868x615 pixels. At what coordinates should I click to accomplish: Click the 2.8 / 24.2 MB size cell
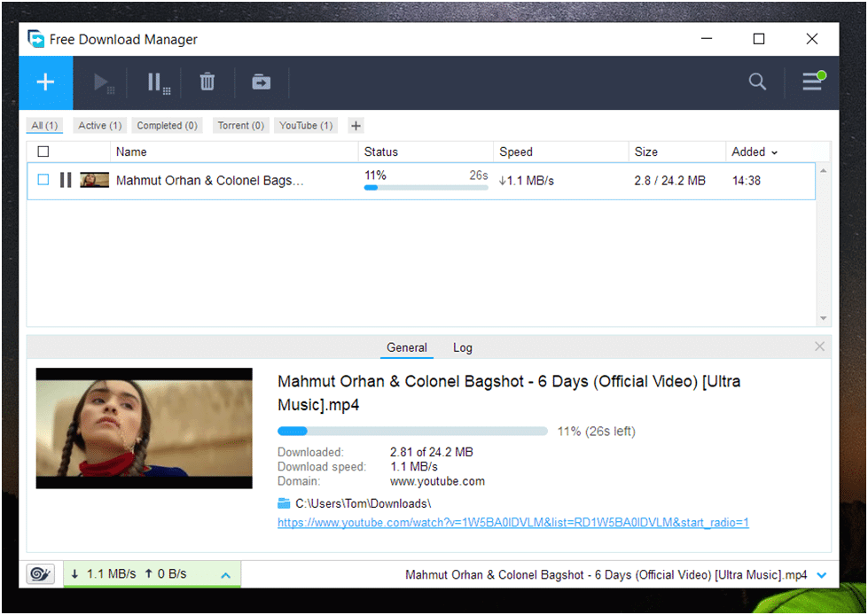pyautogui.click(x=669, y=180)
